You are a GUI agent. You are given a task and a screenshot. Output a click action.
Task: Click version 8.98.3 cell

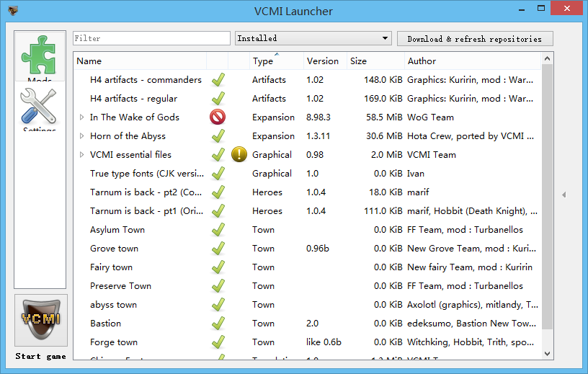coord(318,117)
